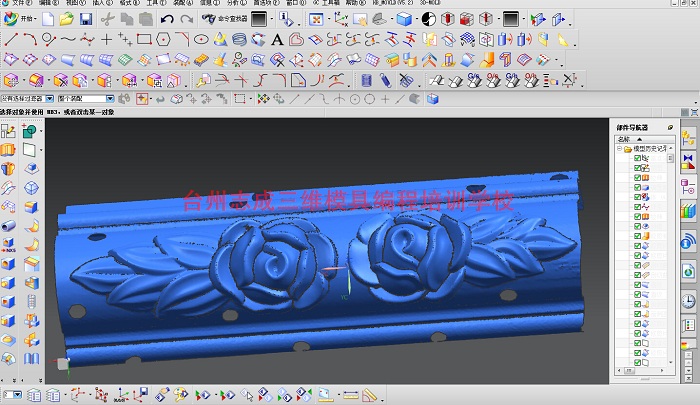Viewport: 700px width, 405px height.
Task: Save the part using the floppy disk icon
Action: point(86,19)
